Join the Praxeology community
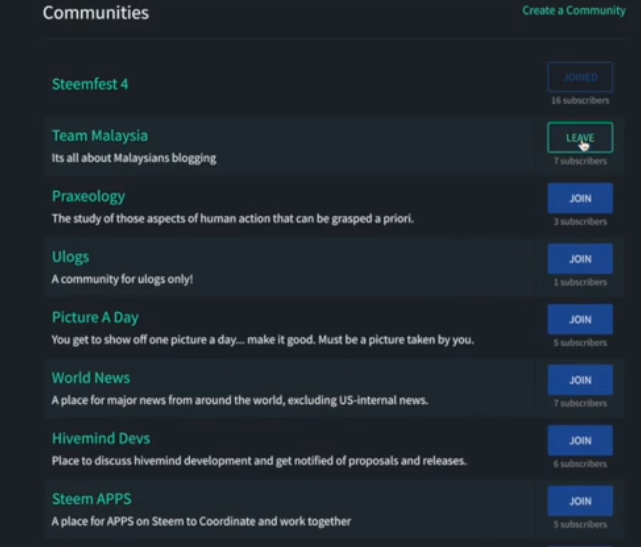Viewport: 641px width, 547px height. (x=580, y=198)
